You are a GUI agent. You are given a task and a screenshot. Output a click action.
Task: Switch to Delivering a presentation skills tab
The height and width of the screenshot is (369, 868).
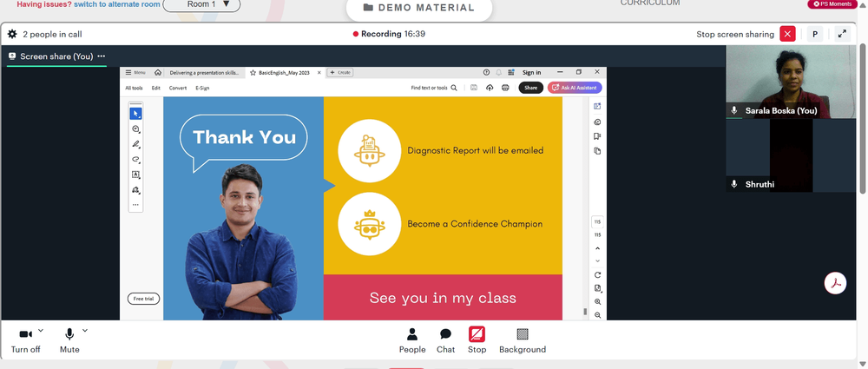click(x=204, y=73)
